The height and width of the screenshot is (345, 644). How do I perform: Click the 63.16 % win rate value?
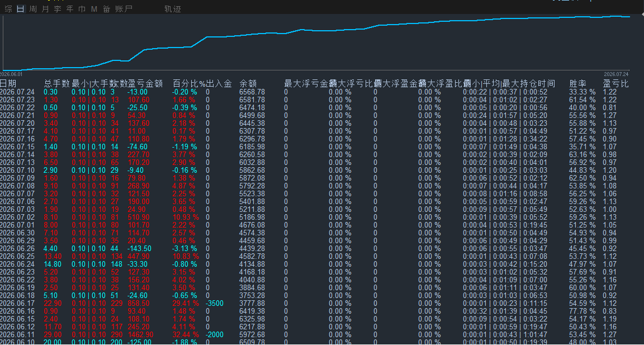pos(583,154)
